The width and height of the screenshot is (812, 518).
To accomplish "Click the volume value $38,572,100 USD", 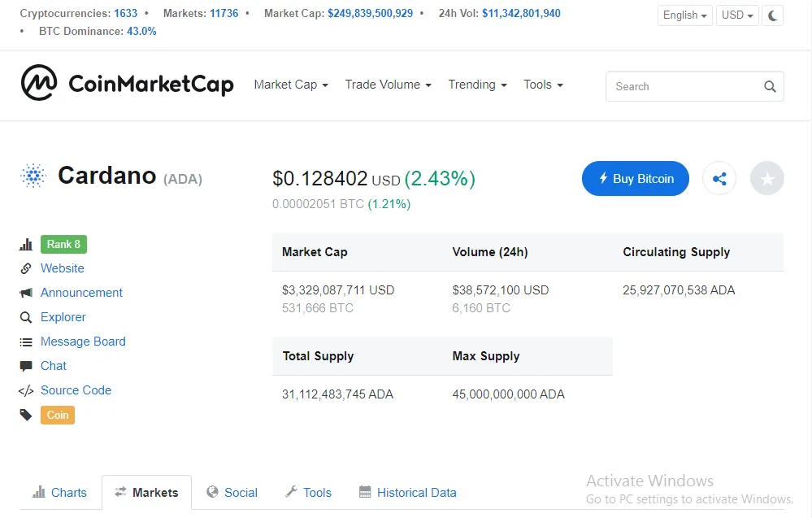I will (500, 290).
